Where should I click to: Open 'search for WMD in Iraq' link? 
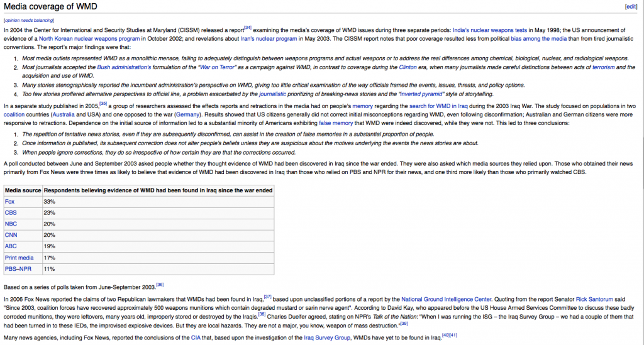click(438, 106)
